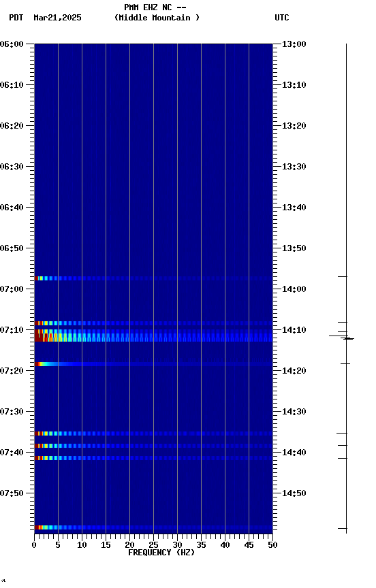The height and width of the screenshot is (588, 376).
Task: Click the 07:30 PDT time label
Action: (12, 412)
